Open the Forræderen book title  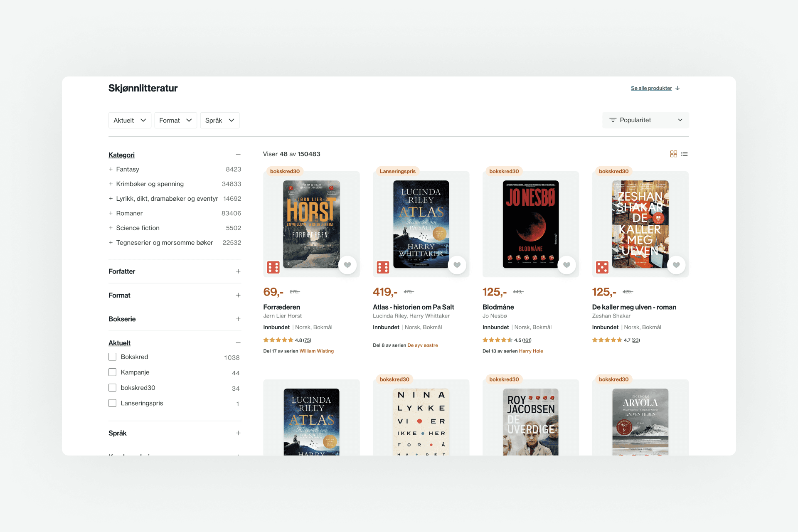coord(281,307)
